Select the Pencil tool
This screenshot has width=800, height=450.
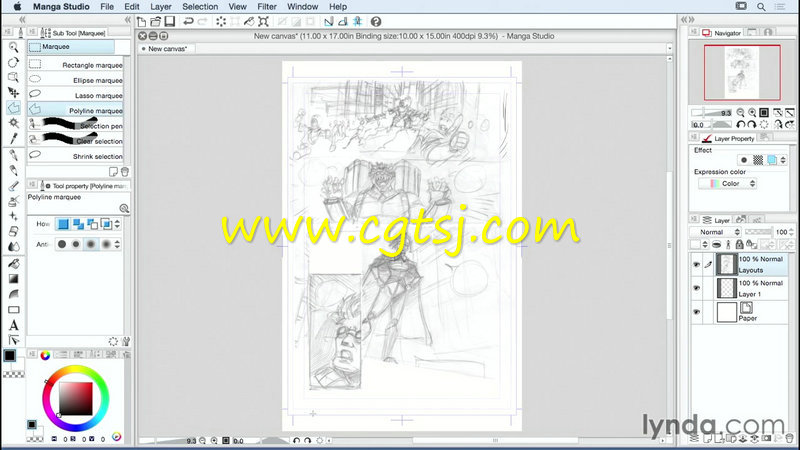[13, 170]
